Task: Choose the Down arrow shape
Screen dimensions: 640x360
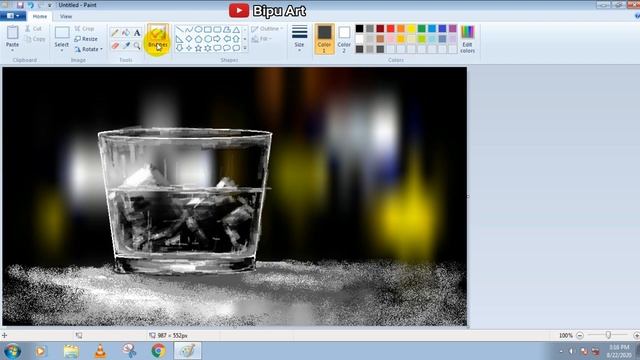Action: click(x=180, y=48)
